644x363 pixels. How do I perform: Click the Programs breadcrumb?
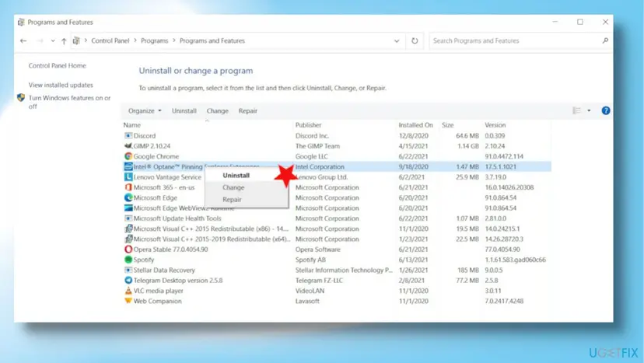pyautogui.click(x=155, y=40)
